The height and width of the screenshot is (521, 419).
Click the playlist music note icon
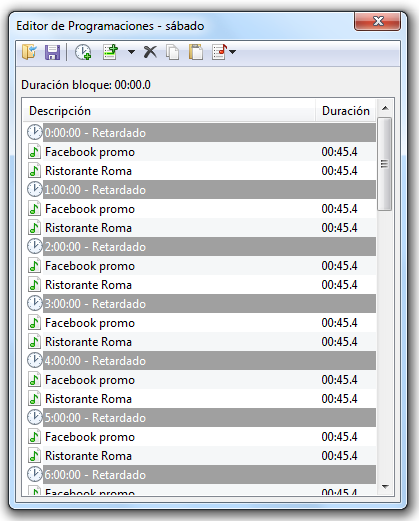[x=220, y=52]
